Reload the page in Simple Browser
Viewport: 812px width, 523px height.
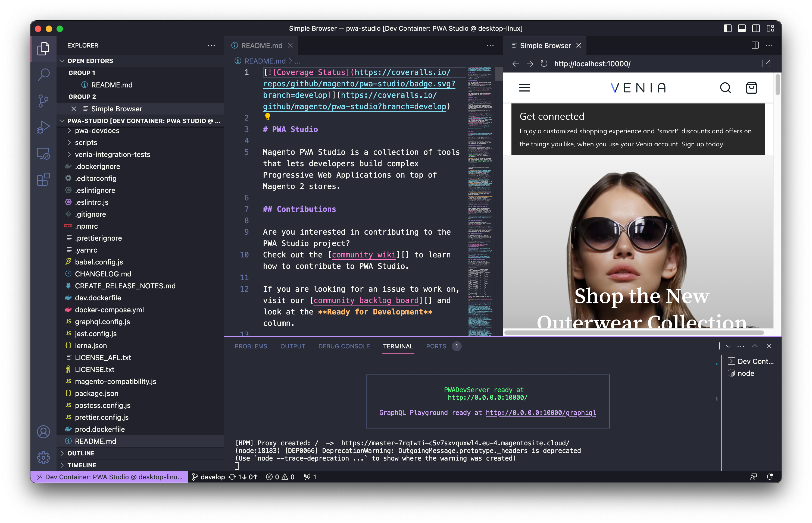pos(544,64)
